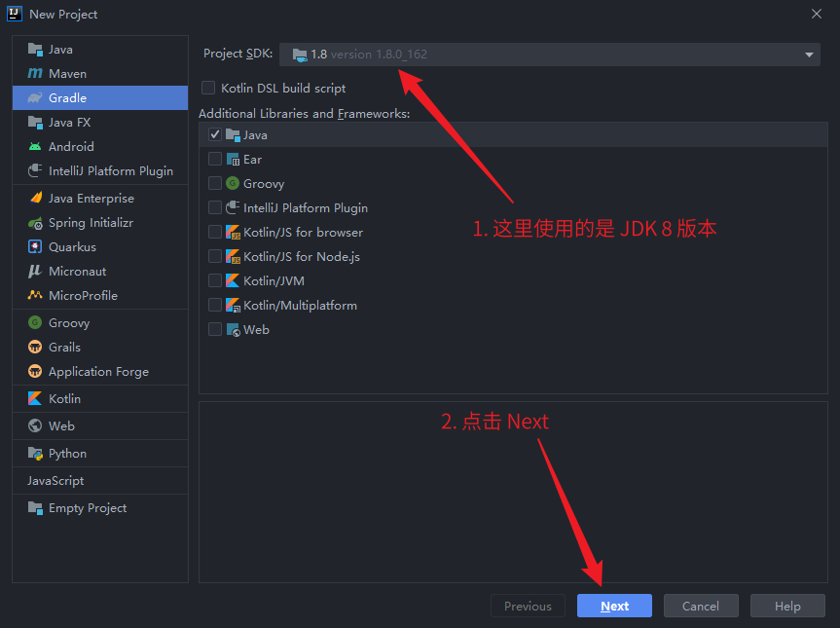
Task: Tick the Kotlin/JVM framework checkbox
Action: [x=215, y=281]
